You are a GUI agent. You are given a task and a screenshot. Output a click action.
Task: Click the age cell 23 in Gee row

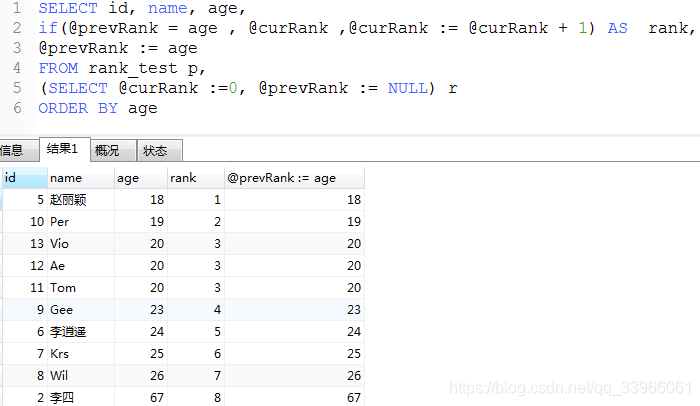[141, 310]
